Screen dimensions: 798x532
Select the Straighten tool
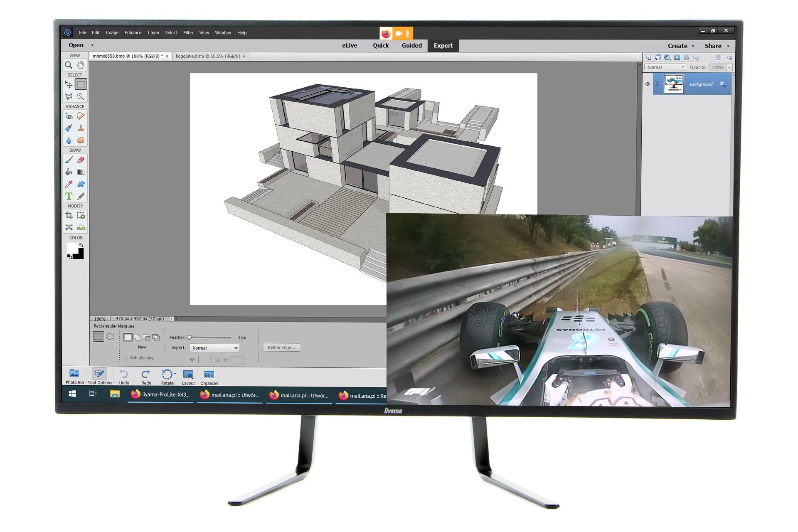point(81,227)
